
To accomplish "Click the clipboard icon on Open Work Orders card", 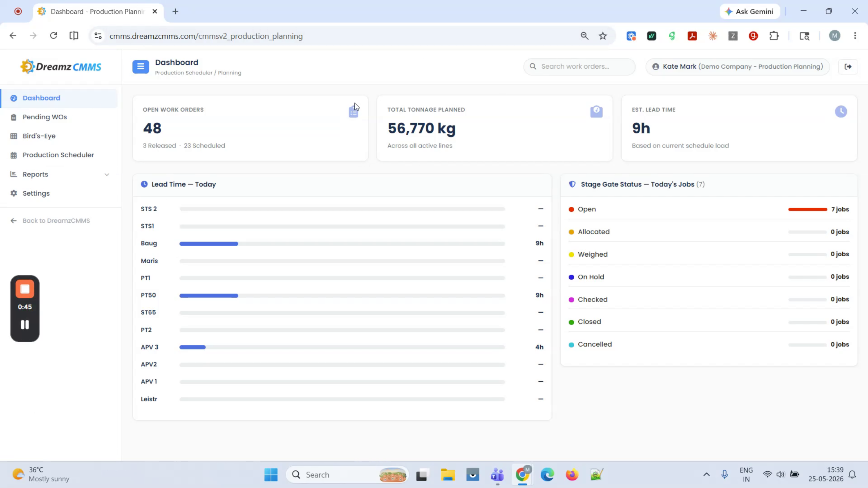I will pos(353,112).
